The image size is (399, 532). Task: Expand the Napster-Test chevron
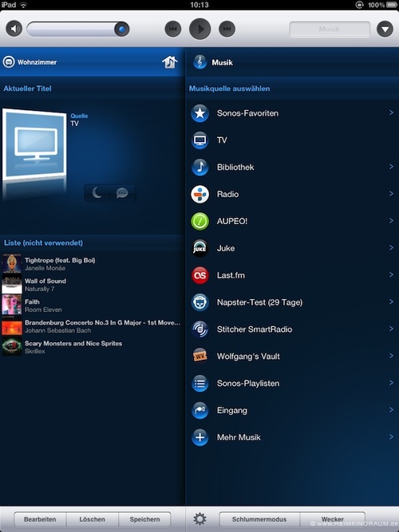point(391,301)
